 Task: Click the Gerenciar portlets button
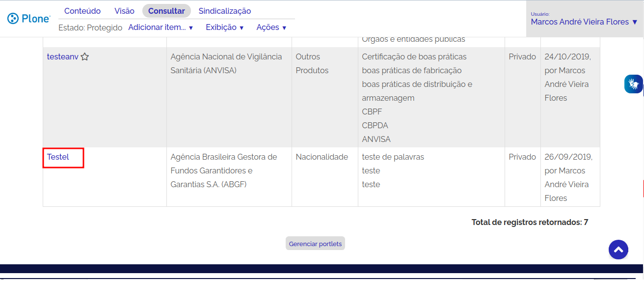pos(315,244)
